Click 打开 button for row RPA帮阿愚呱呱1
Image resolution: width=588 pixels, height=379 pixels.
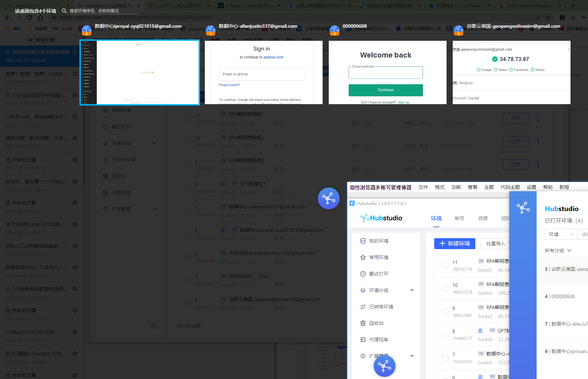(516, 118)
